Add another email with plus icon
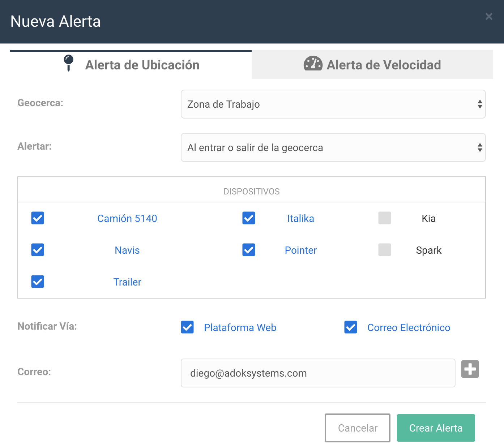This screenshot has width=504, height=446. 470,369
